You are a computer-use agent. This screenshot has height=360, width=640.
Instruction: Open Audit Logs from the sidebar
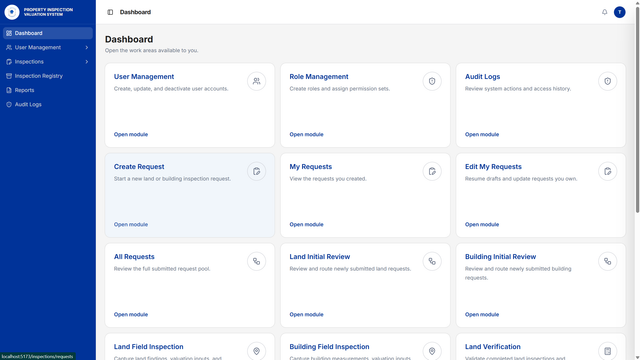pyautogui.click(x=48, y=104)
